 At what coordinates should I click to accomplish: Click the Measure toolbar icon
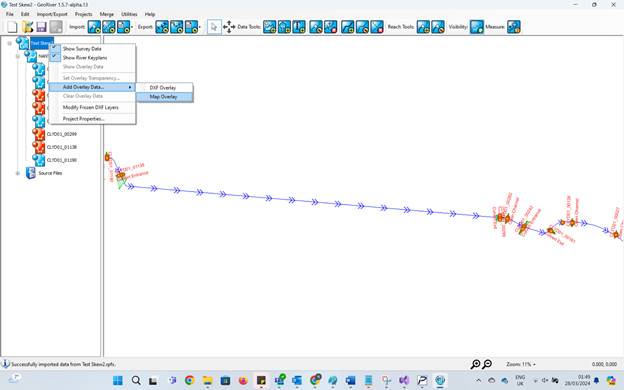point(514,27)
